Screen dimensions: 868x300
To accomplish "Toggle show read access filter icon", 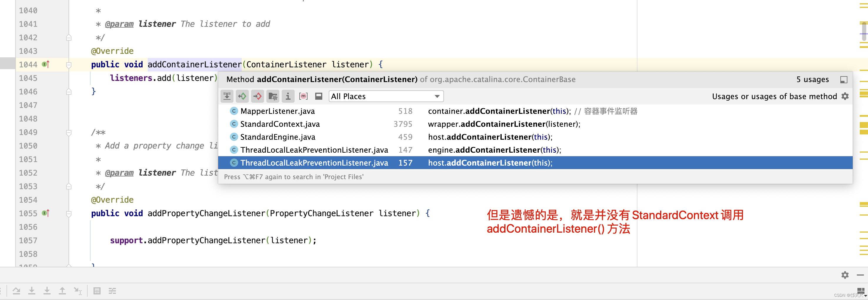I will (242, 96).
